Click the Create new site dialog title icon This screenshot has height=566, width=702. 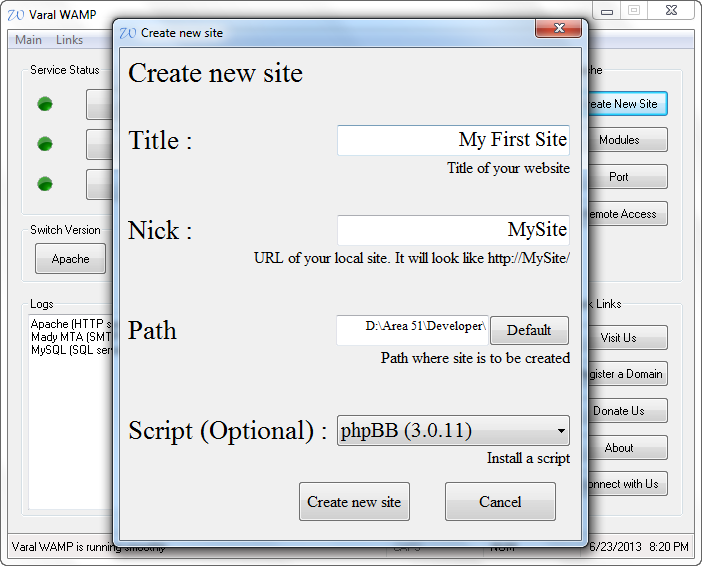(x=128, y=32)
